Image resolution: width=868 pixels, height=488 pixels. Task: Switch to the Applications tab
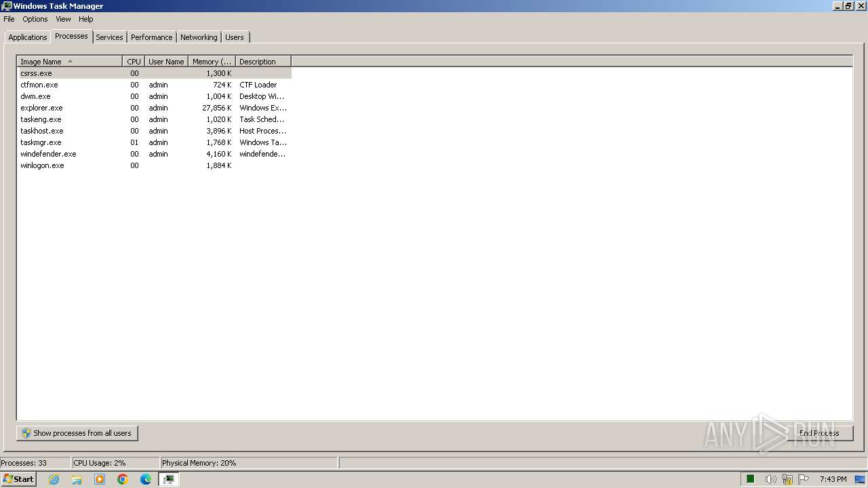(28, 37)
